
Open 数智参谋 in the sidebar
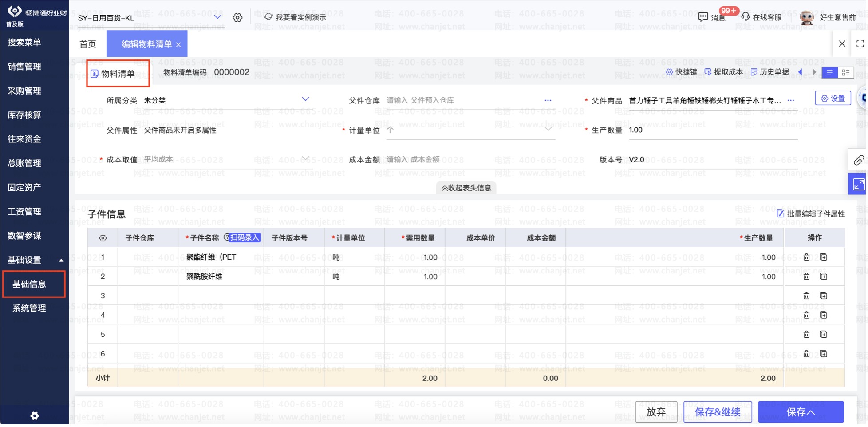click(x=24, y=236)
